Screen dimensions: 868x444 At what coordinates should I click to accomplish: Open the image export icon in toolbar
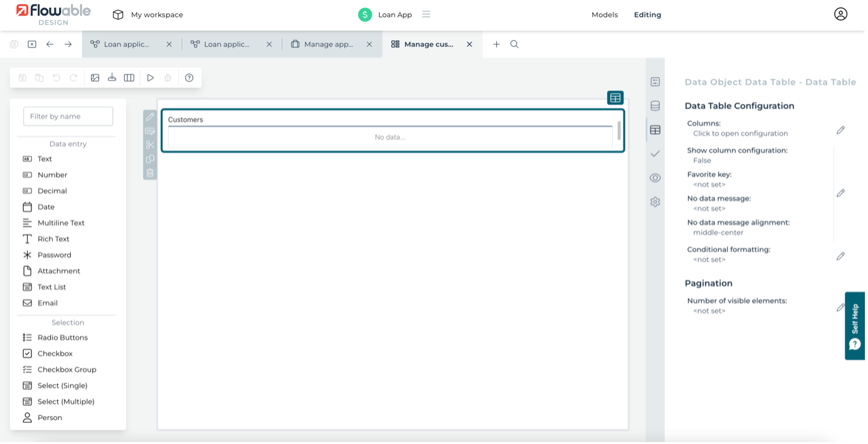95,77
